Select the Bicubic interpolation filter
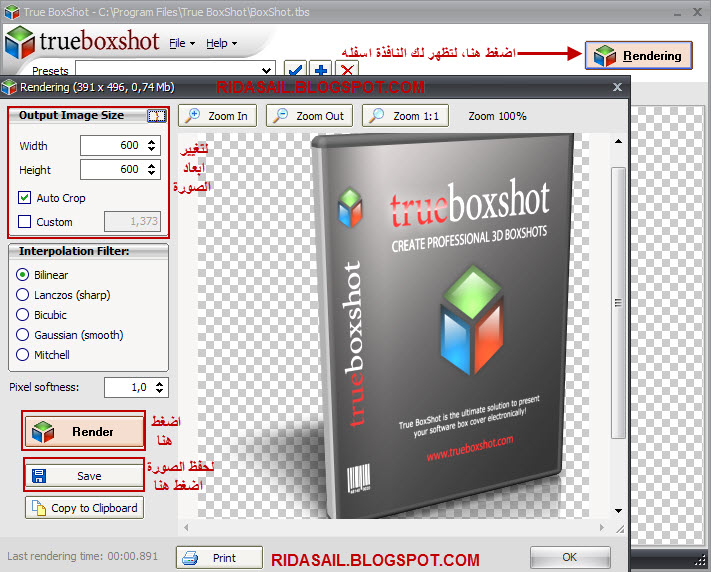The height and width of the screenshot is (572, 711). pyautogui.click(x=22, y=315)
